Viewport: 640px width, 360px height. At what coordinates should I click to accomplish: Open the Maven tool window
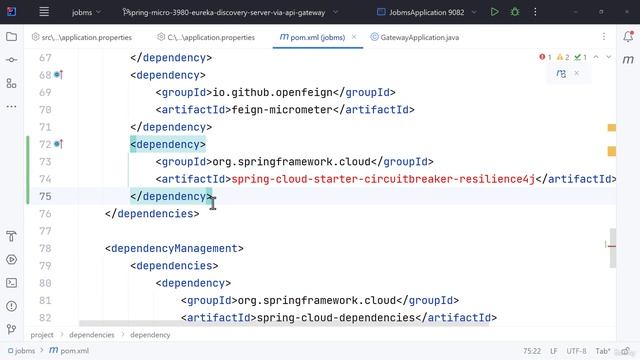628,60
